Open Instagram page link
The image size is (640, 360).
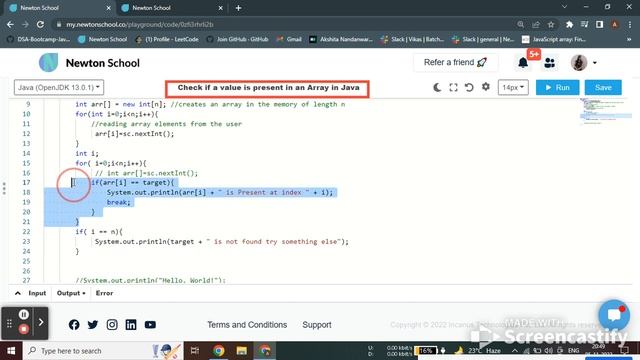pyautogui.click(x=112, y=324)
